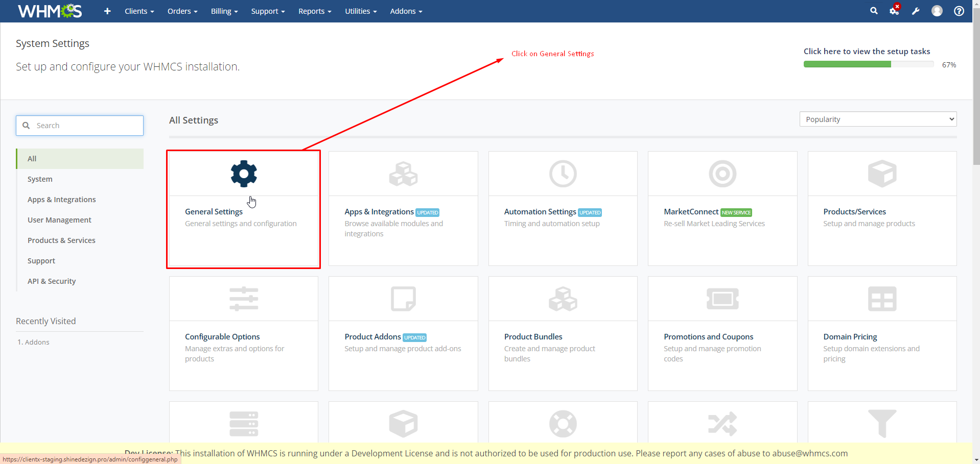Screen dimensions: 980x464
Task: Click the MarketConnect target icon
Action: (x=722, y=174)
